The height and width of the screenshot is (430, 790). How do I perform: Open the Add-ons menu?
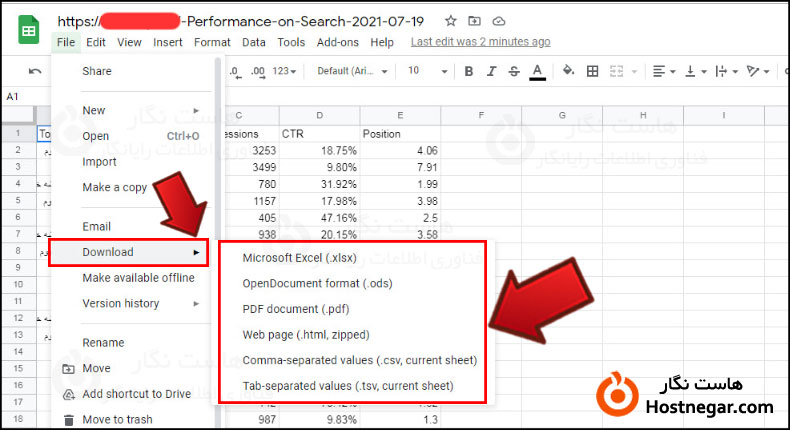click(338, 42)
